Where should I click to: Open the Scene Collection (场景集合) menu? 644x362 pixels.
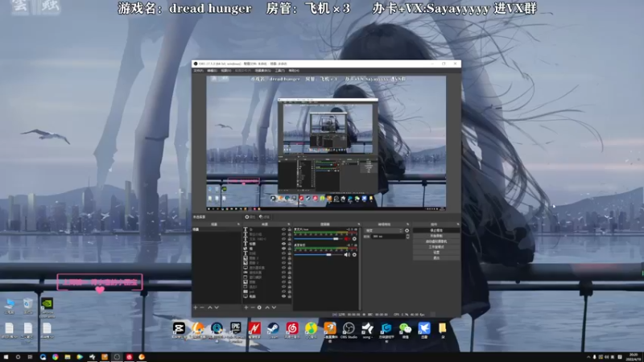pyautogui.click(x=263, y=70)
